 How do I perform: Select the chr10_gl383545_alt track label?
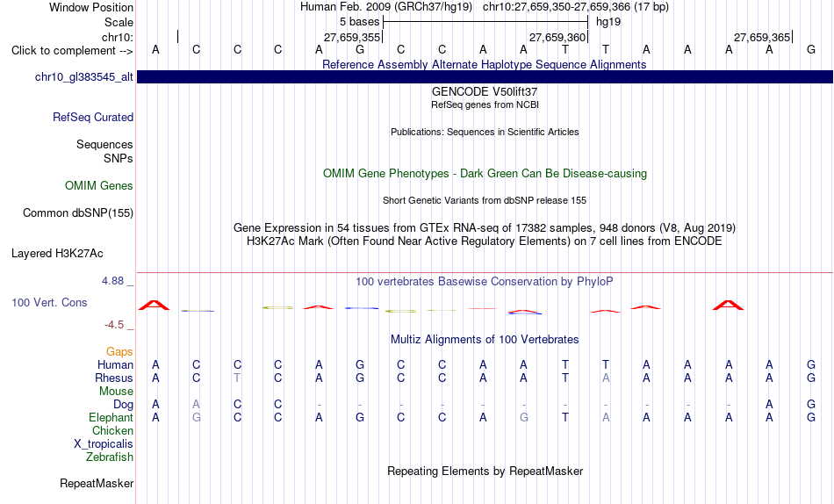84,76
